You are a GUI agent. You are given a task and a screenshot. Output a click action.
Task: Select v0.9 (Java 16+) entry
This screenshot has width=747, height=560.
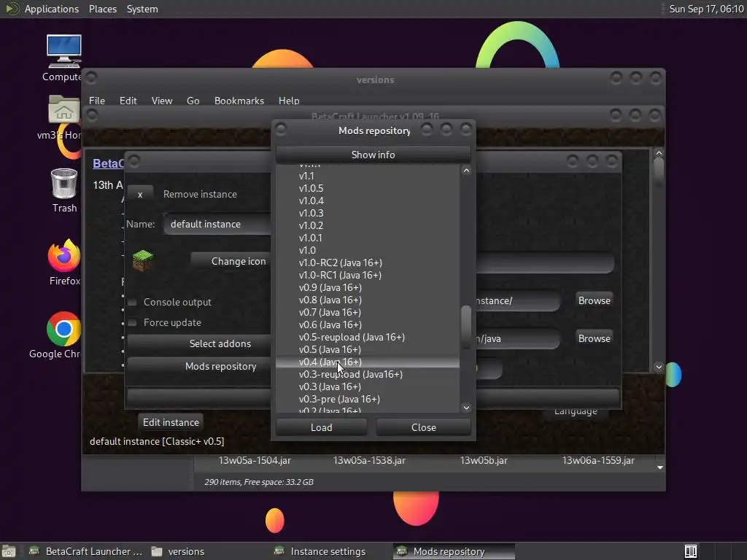point(368,287)
